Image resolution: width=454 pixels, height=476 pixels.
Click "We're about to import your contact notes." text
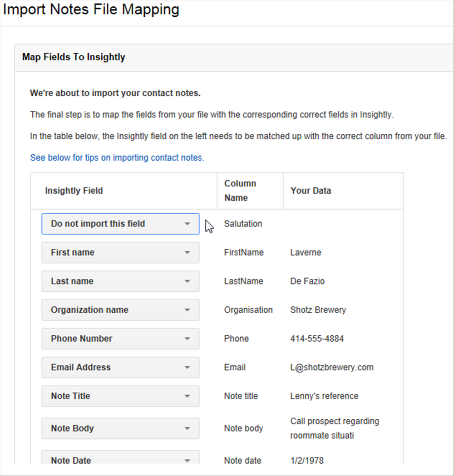115,93
